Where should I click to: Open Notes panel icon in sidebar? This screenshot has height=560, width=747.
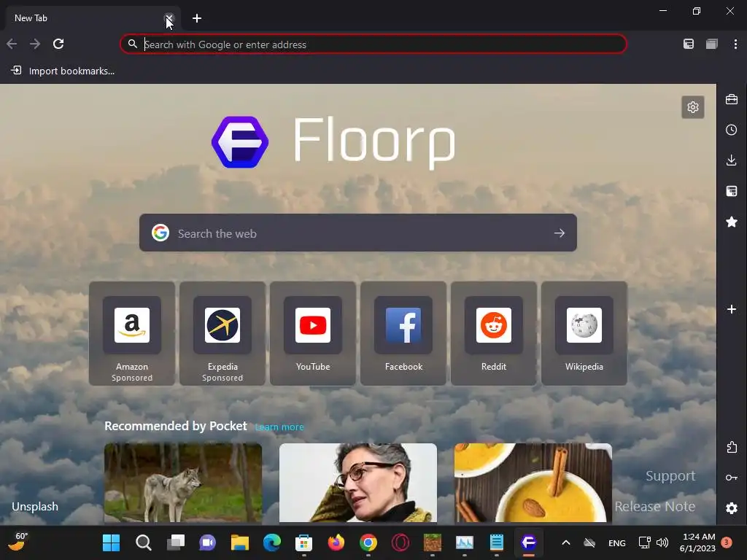(732, 191)
